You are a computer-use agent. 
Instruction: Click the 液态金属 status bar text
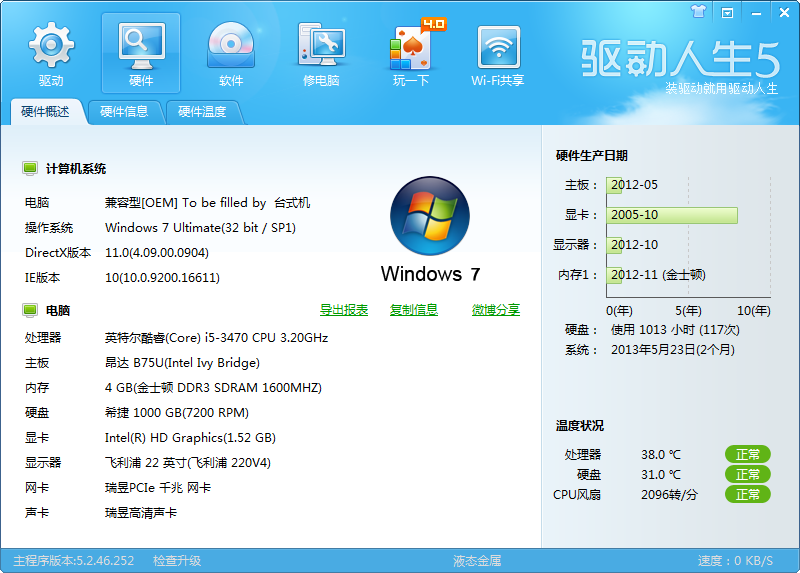[x=477, y=561]
